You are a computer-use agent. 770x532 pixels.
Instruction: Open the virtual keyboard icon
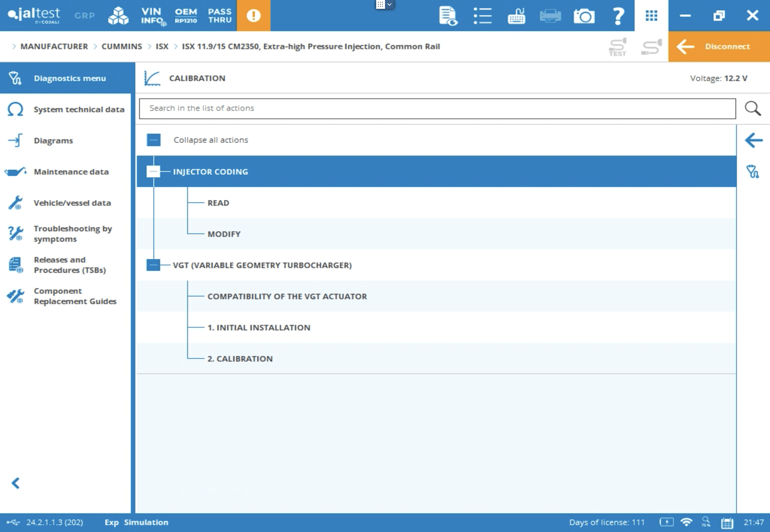point(516,16)
